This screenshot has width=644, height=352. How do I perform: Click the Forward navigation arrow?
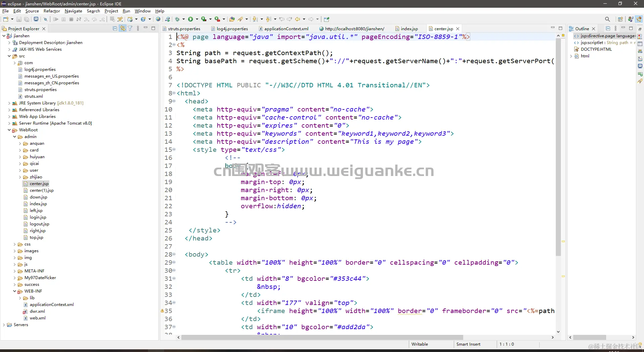coord(311,19)
